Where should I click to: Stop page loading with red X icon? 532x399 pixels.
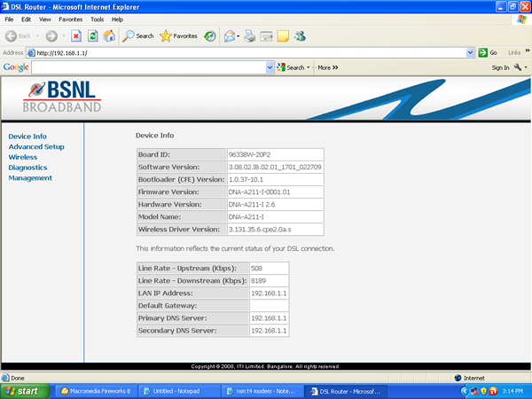[76, 36]
